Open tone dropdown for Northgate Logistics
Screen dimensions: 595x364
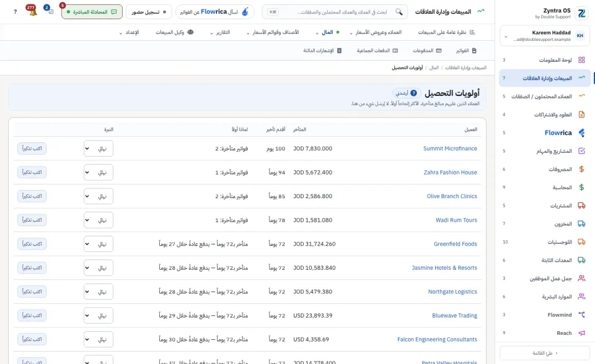(x=99, y=292)
